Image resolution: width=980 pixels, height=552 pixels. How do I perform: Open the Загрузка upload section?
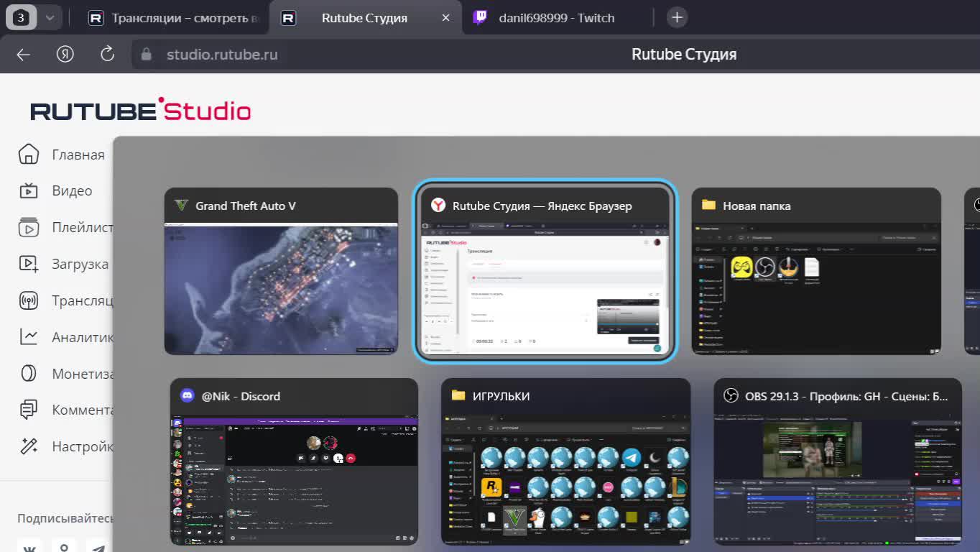point(64,264)
